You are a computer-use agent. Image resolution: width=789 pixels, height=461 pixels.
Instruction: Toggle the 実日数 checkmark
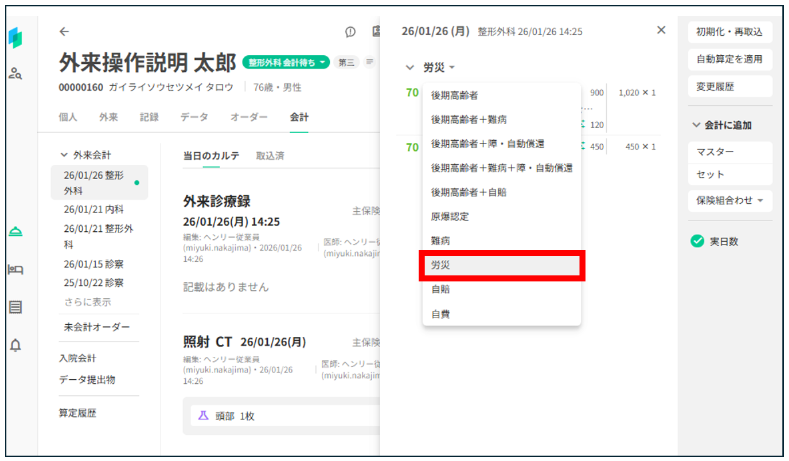pyautogui.click(x=697, y=240)
